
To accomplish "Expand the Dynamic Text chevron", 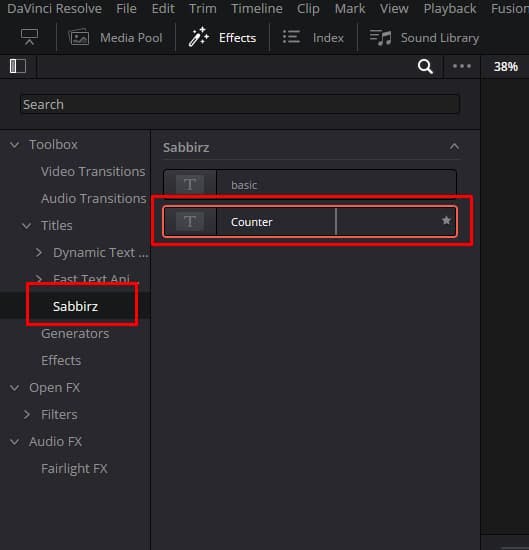I will (39, 253).
